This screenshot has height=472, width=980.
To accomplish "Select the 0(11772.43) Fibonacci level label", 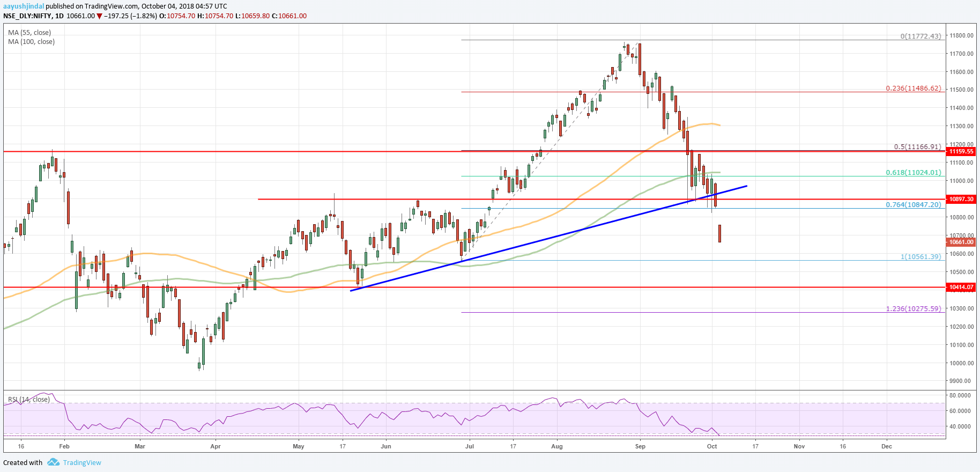I will [x=920, y=36].
